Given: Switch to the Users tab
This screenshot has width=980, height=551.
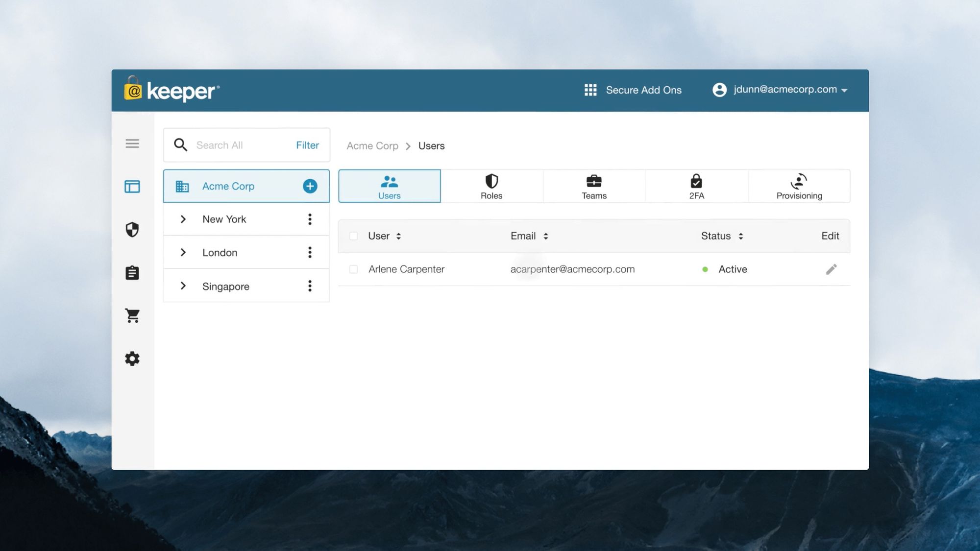Looking at the screenshot, I should tap(390, 186).
